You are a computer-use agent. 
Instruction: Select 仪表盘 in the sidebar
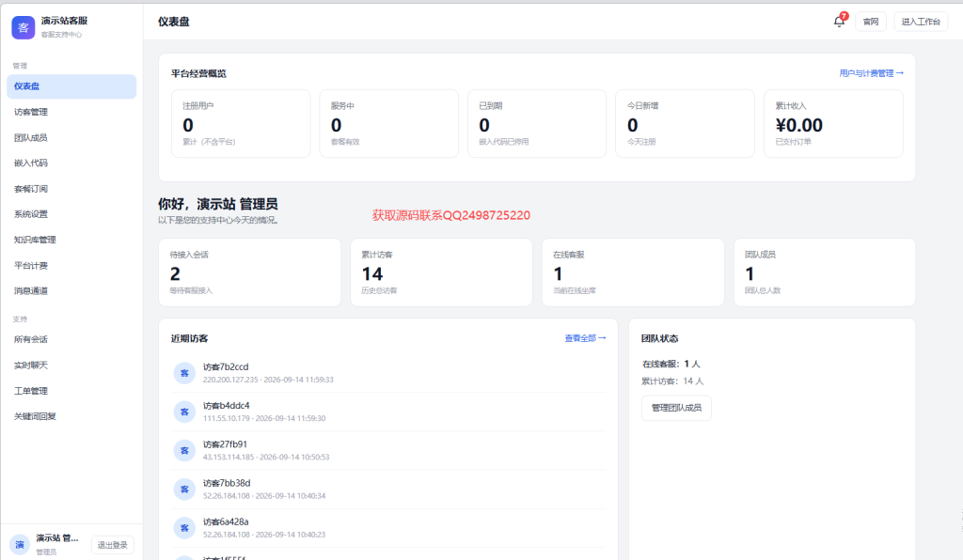point(71,86)
